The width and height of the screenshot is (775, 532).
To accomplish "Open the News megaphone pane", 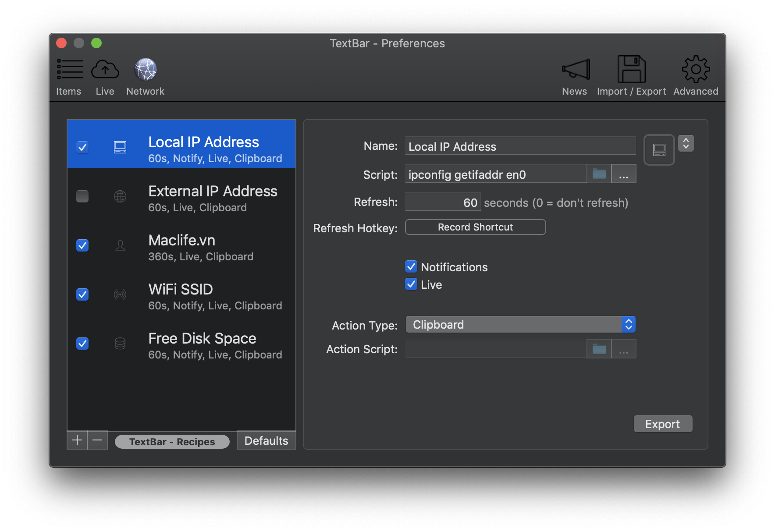I will tap(575, 77).
